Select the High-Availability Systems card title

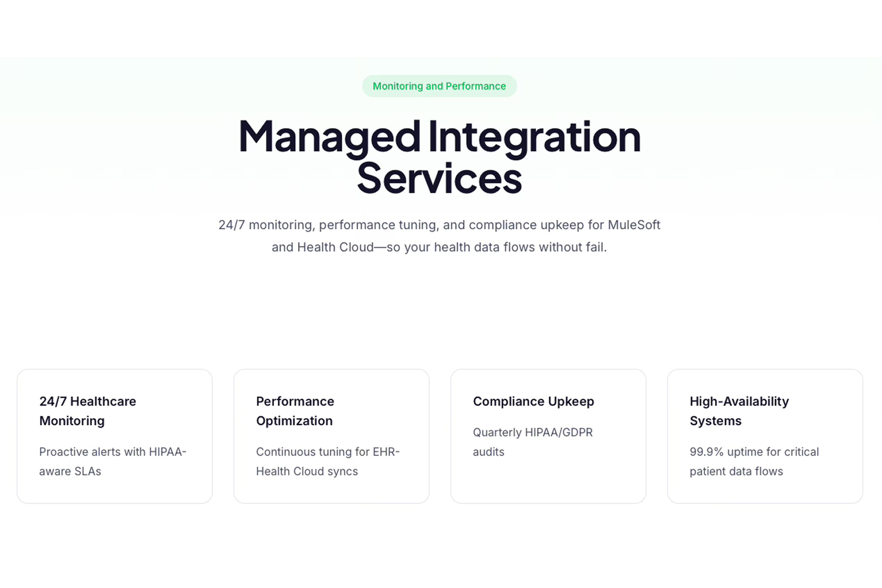(x=739, y=411)
